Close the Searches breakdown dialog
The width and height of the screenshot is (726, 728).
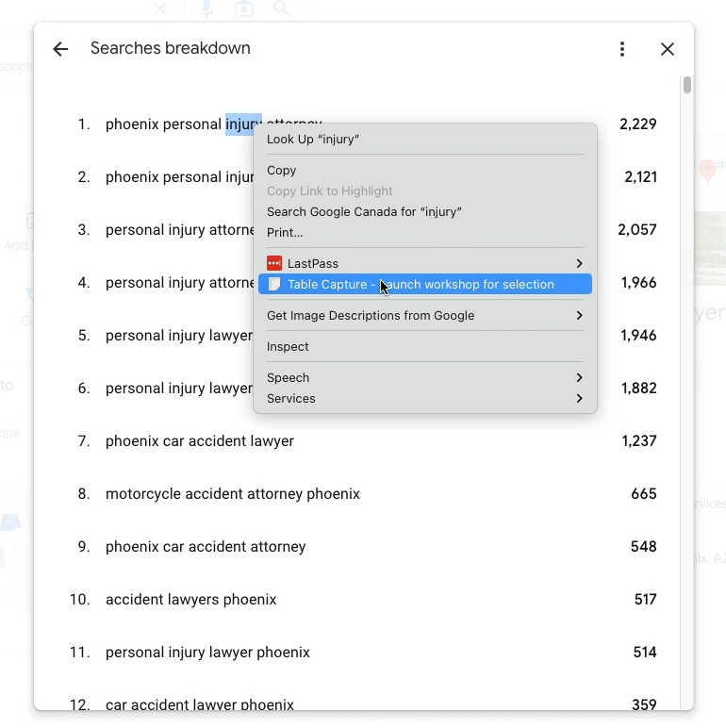click(x=668, y=49)
